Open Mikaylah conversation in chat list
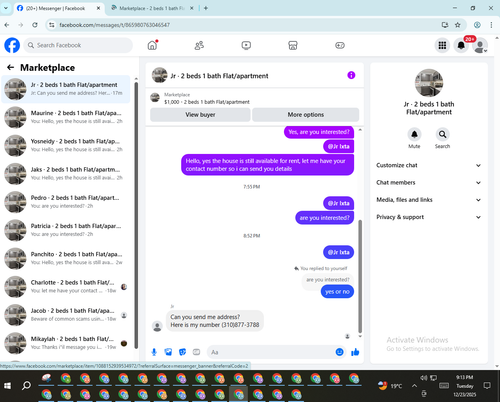This screenshot has height=402, width=500. click(66, 343)
